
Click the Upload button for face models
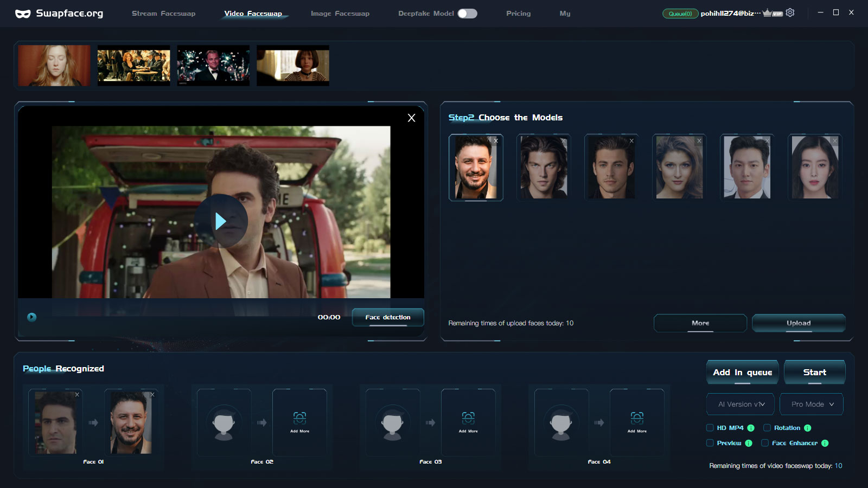[799, 323]
